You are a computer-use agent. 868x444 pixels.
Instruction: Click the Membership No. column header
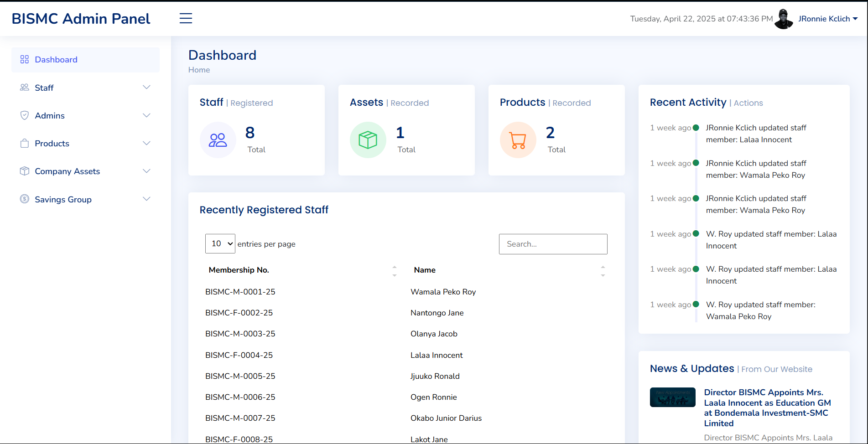pyautogui.click(x=239, y=270)
